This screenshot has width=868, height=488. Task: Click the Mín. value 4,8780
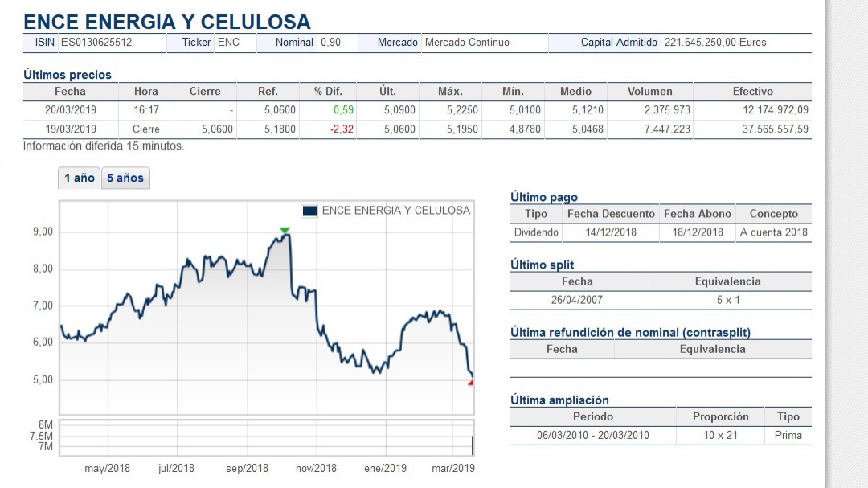tap(525, 129)
